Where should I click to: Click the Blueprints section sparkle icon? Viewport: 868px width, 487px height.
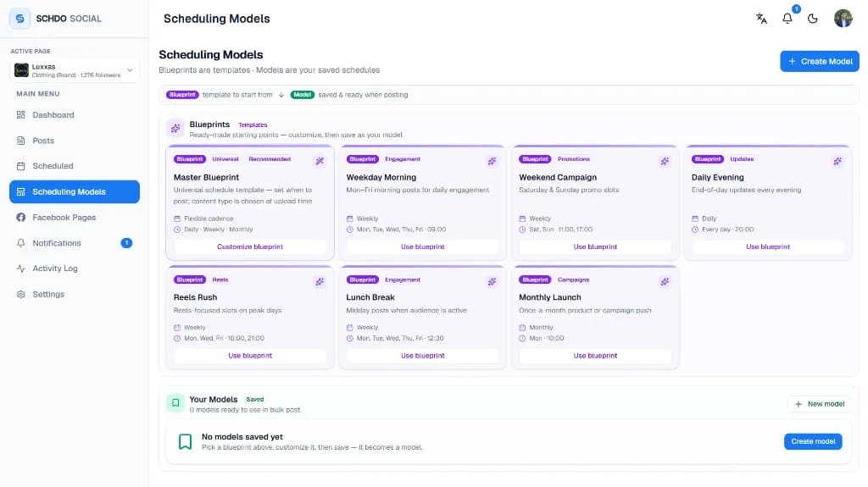pos(175,129)
